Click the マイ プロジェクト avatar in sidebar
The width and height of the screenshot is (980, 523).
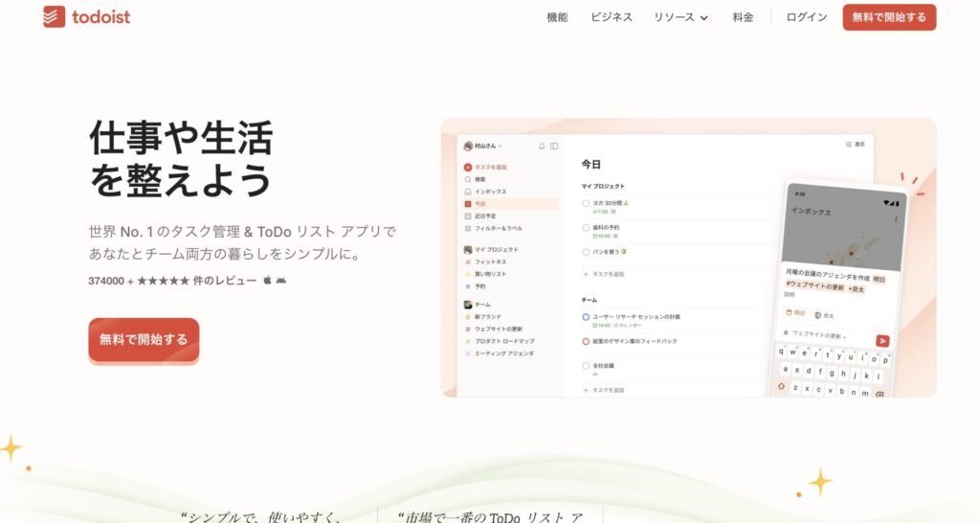467,250
